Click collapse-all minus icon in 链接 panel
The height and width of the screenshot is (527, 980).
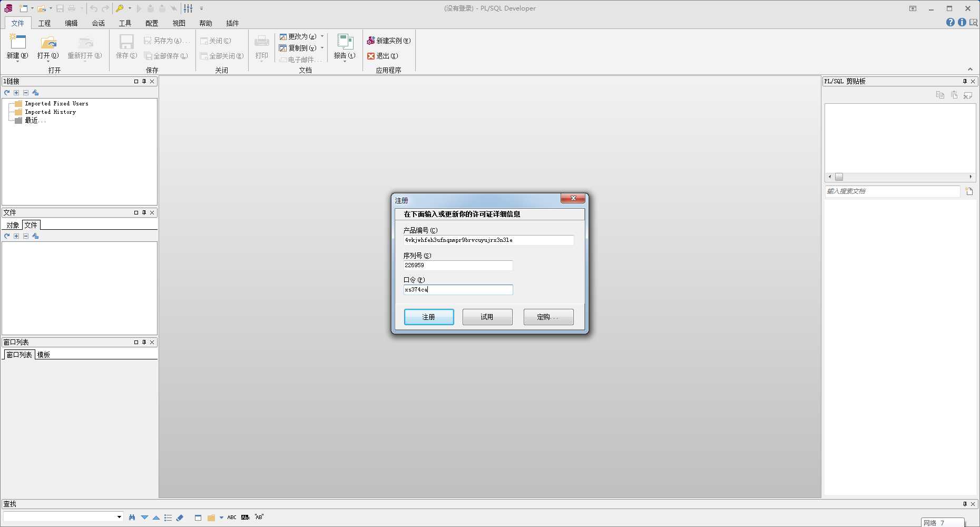26,93
